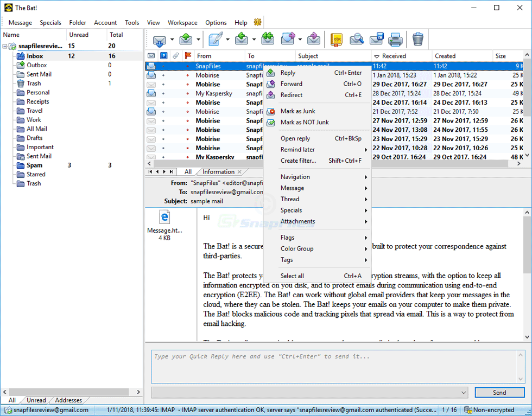
Task: Go to previous message with navigation arrow
Action: (x=157, y=172)
